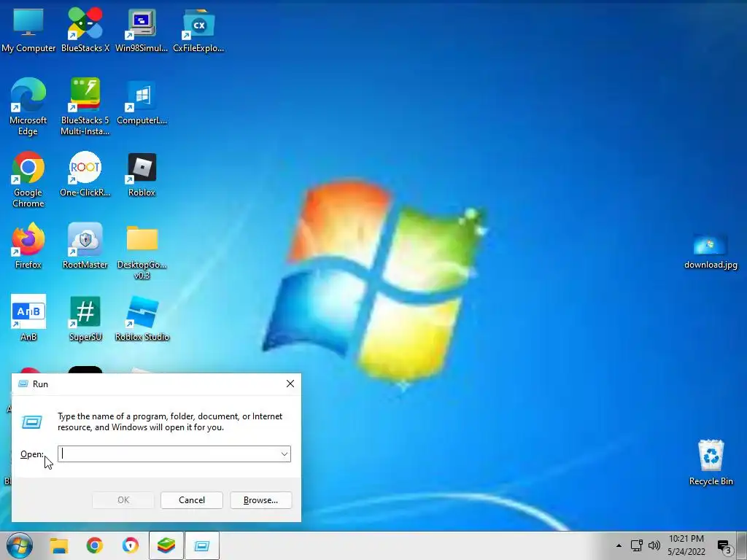
Task: Click Cancel in the Run dialog
Action: click(192, 500)
